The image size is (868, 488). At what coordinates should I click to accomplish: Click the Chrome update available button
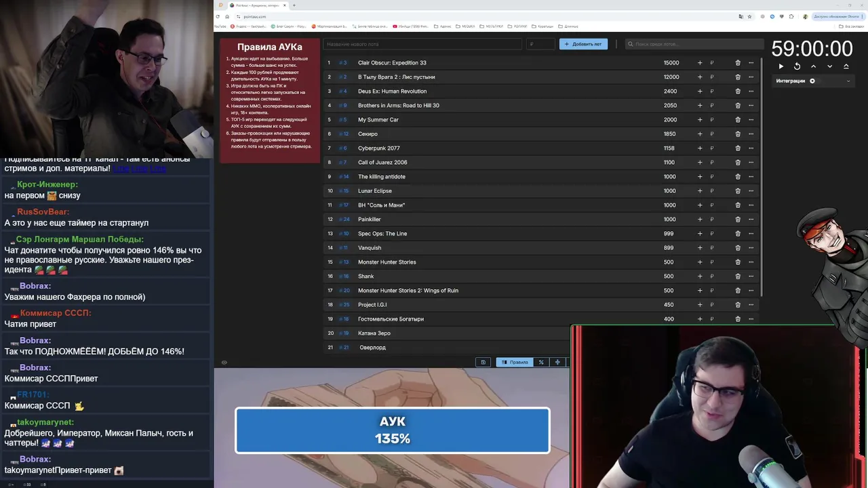pyautogui.click(x=837, y=16)
